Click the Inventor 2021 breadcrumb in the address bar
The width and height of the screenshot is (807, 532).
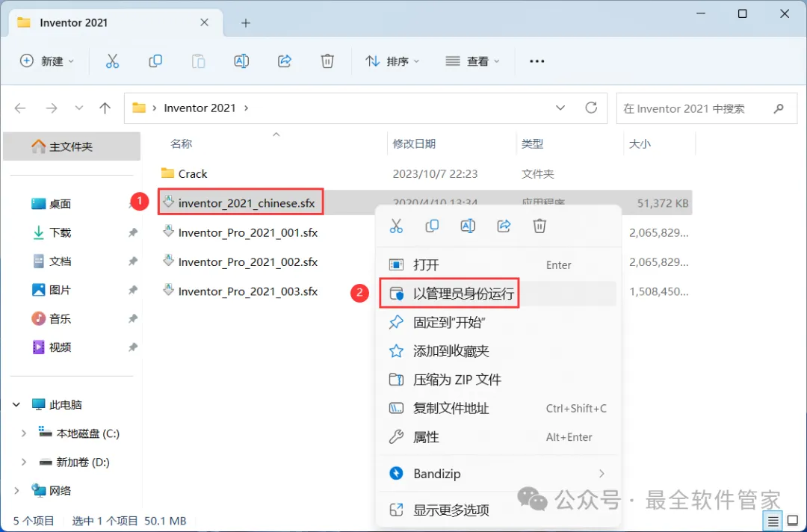point(200,108)
